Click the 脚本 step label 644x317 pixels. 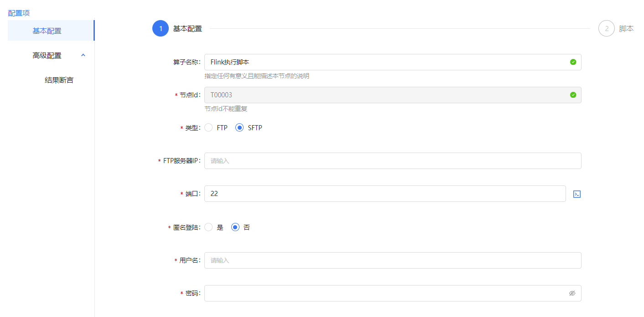pyautogui.click(x=626, y=28)
